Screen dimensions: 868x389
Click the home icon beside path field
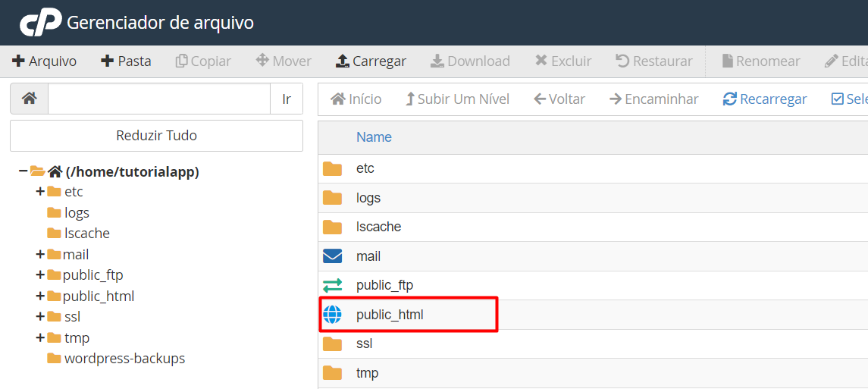30,99
